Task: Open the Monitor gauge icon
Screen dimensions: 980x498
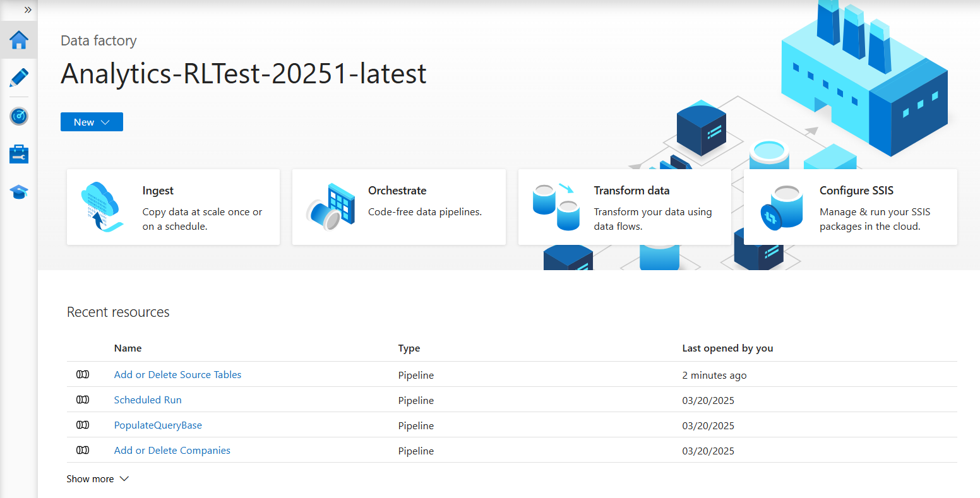Action: (x=19, y=116)
